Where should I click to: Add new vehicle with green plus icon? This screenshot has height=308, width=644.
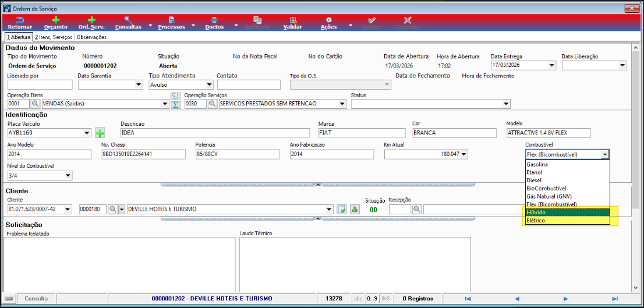100,133
